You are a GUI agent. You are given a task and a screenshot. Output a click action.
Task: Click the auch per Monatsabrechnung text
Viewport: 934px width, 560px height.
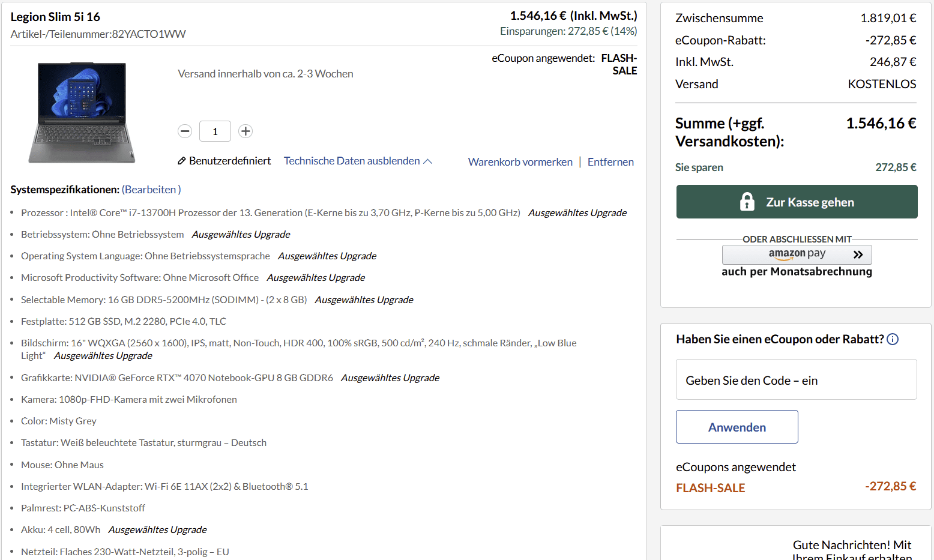point(797,272)
